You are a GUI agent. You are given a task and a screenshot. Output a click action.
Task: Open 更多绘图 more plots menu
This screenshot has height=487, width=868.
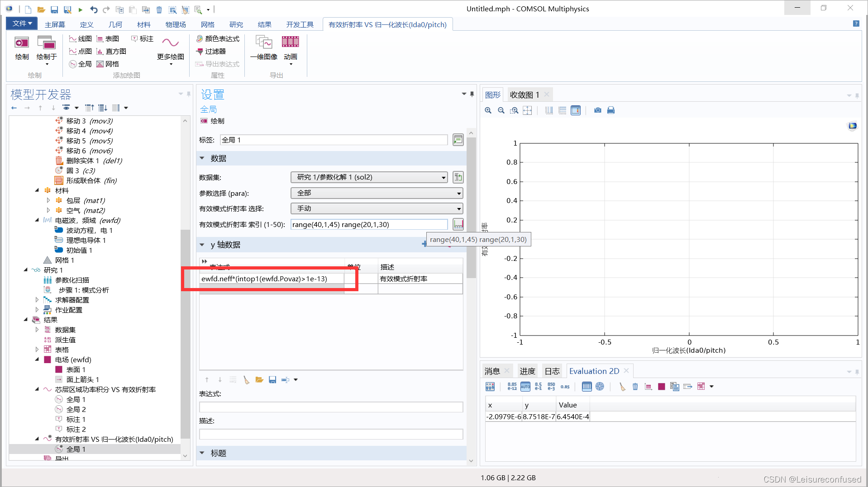point(171,50)
